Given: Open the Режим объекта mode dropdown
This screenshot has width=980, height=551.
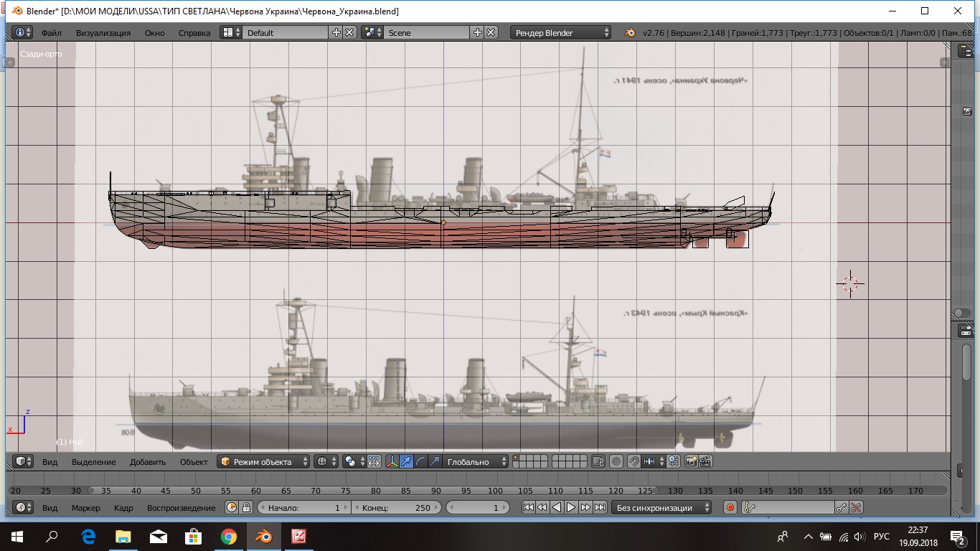Looking at the screenshot, I should (263, 462).
